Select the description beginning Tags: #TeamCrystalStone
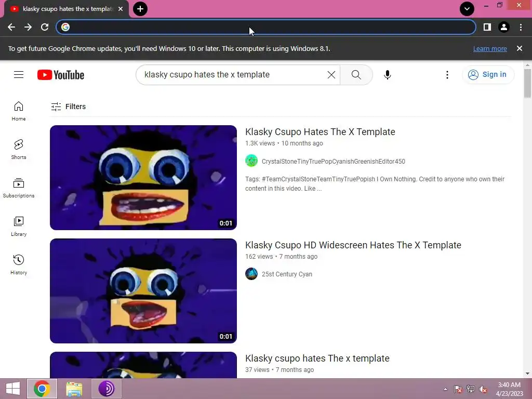This screenshot has width=532, height=399. click(375, 183)
